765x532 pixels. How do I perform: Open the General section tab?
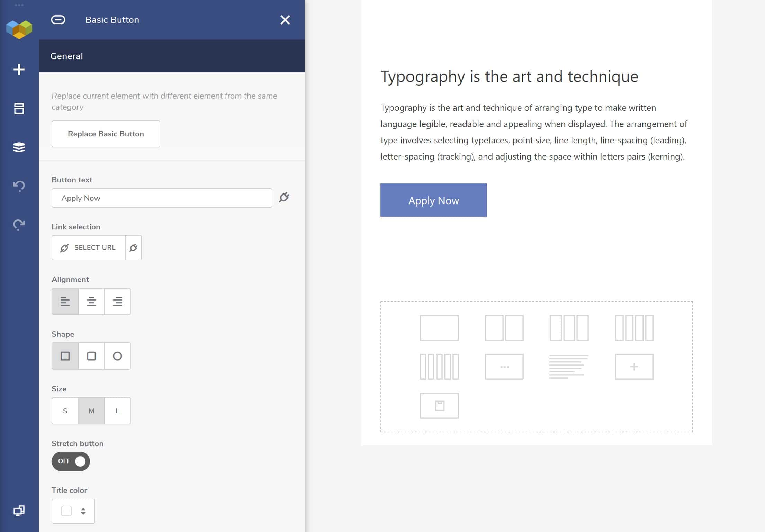point(66,56)
